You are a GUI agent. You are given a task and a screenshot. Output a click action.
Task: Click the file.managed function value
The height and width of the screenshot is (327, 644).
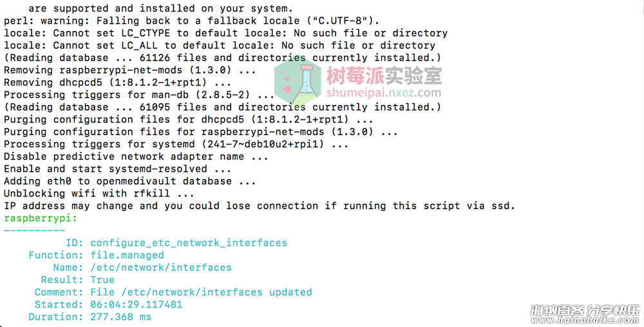(x=127, y=255)
